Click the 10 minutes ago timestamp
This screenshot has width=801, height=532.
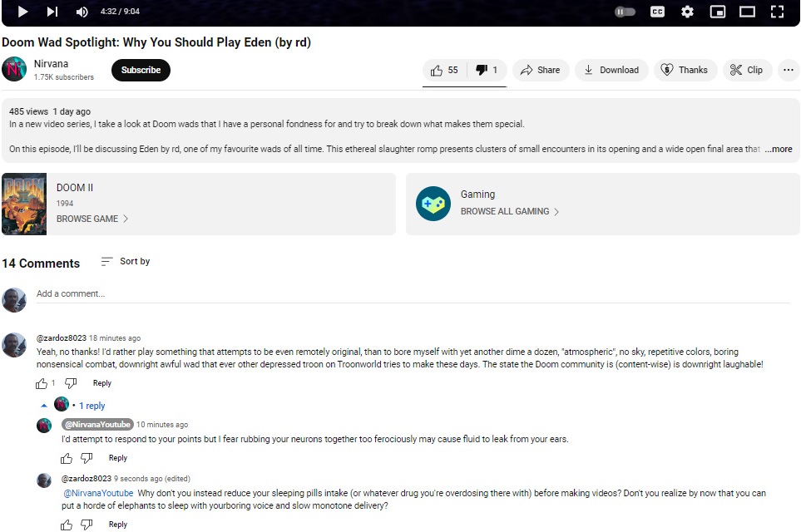pos(162,425)
